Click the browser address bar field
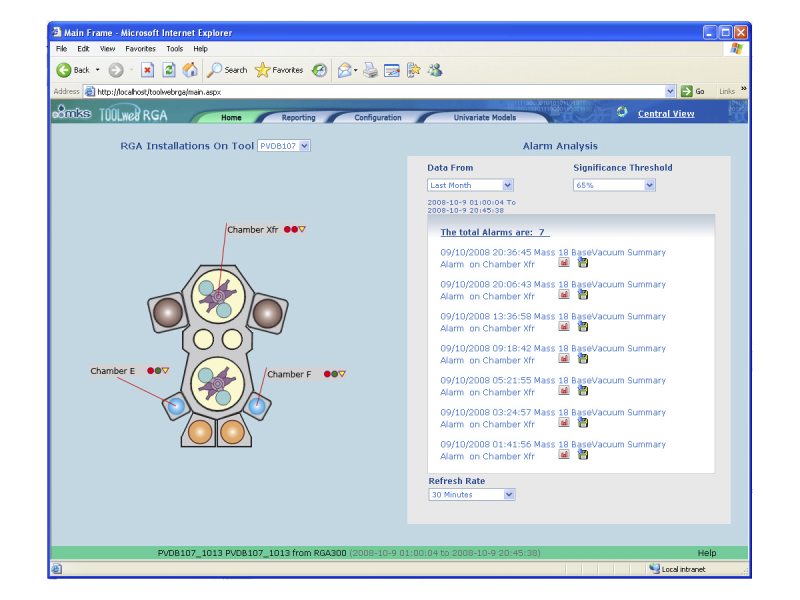Image resolution: width=800 pixels, height=600 pixels. (x=380, y=91)
